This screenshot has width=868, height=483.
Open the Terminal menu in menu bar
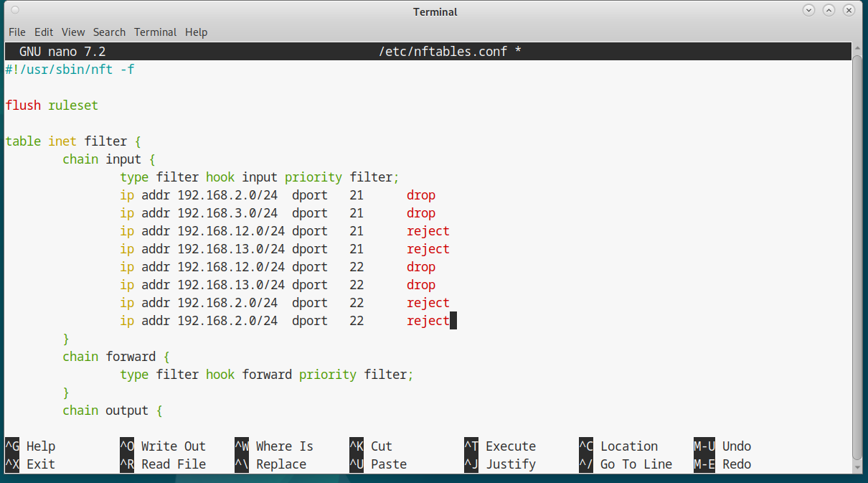(155, 32)
